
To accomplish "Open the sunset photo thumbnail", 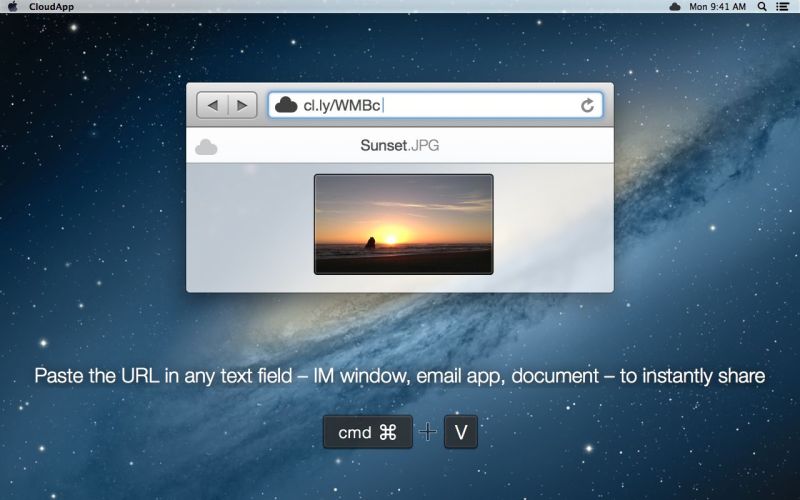I will point(403,224).
